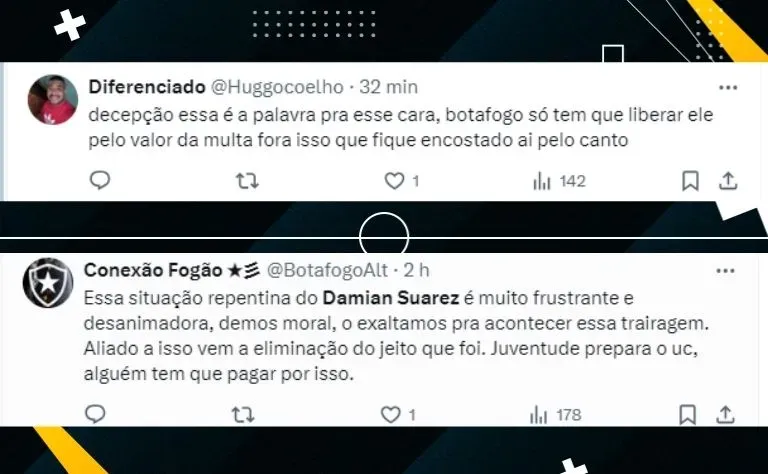This screenshot has width=768, height=474.
Task: Visit the @BotafogoAlt handle link
Action: (327, 270)
